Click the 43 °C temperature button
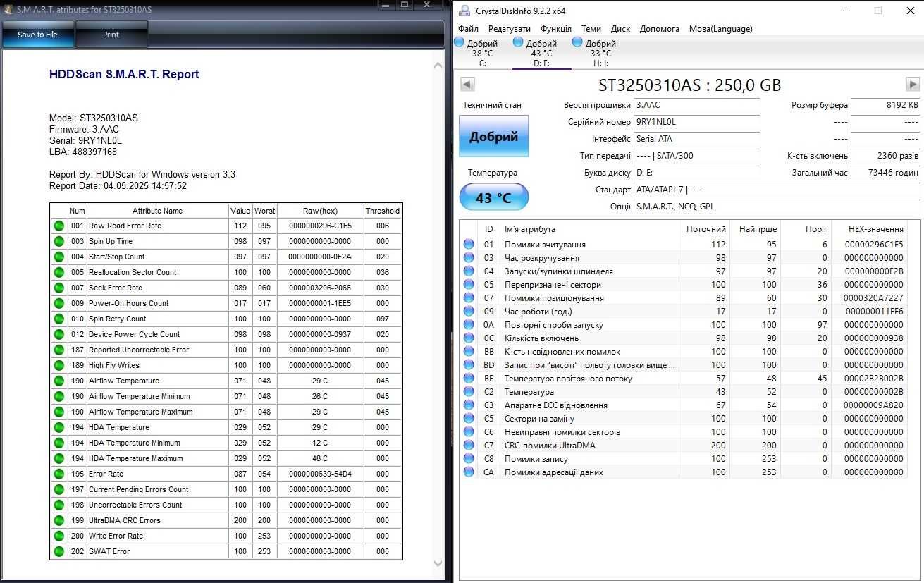The height and width of the screenshot is (583, 924). pos(493,198)
